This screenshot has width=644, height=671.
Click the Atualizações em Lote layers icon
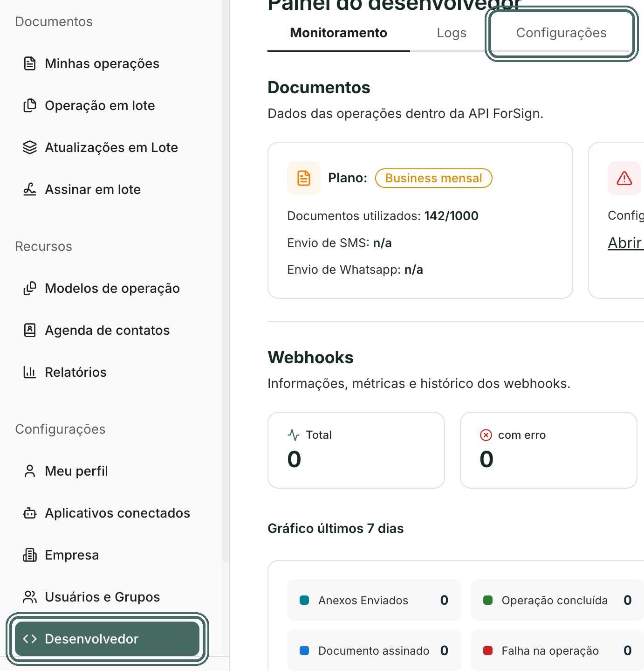point(30,147)
